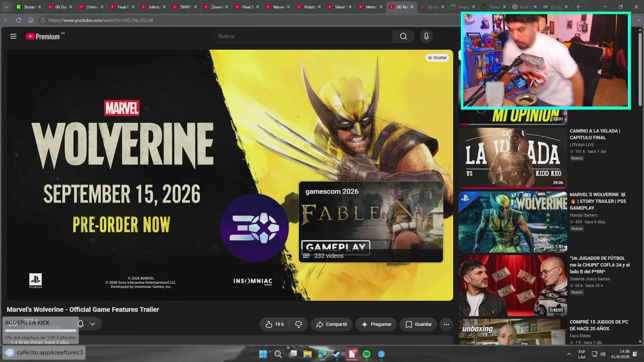
Task: Open the money-raining football interview thumbnail
Action: point(513,286)
